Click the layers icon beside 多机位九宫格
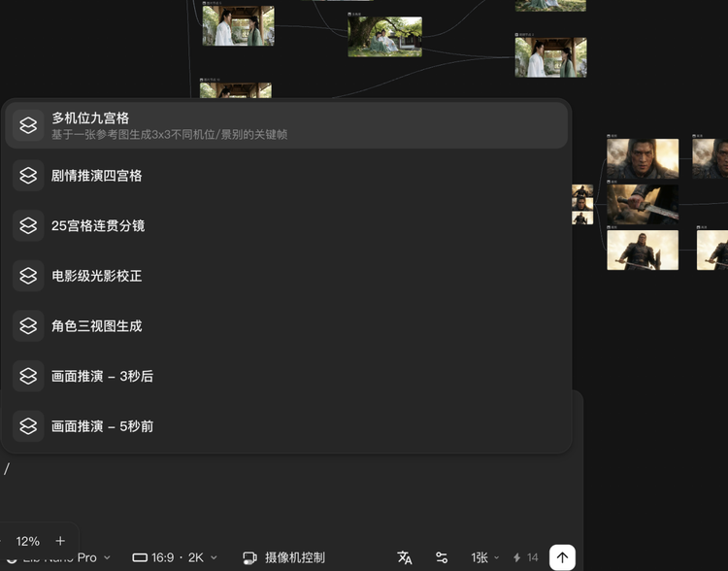 pos(28,125)
